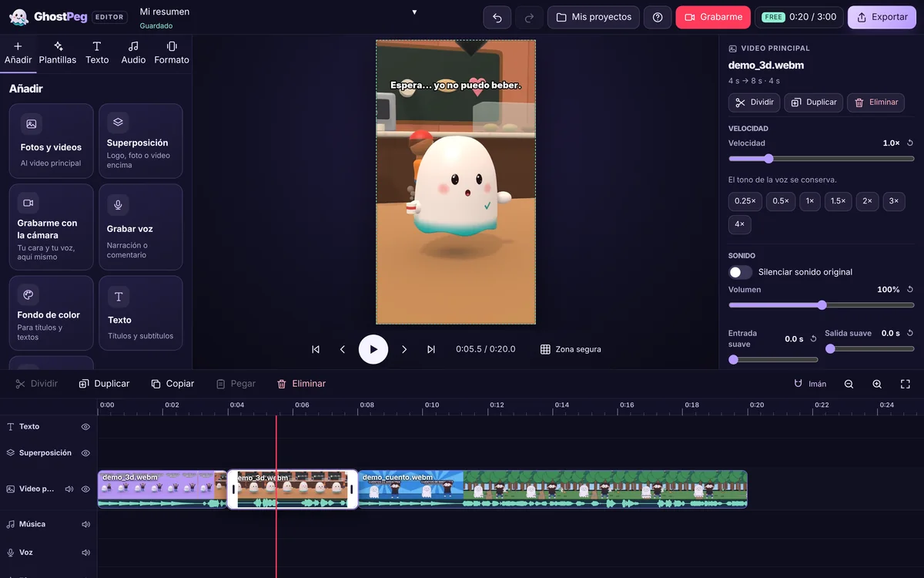Undo the last edit
Screen dimensions: 924x578
point(497,17)
